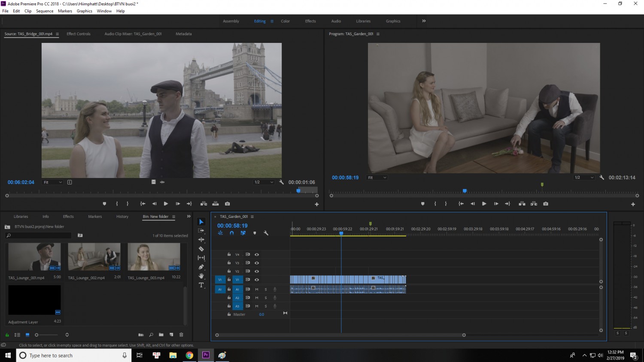Click Program monitor playhead on scrubber
This screenshot has height=362, width=644.
coord(465,191)
